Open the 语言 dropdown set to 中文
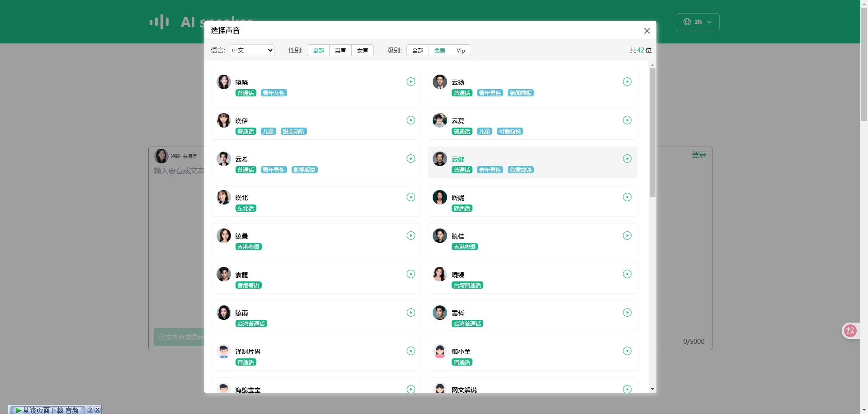Image resolution: width=868 pixels, height=414 pixels. (252, 50)
